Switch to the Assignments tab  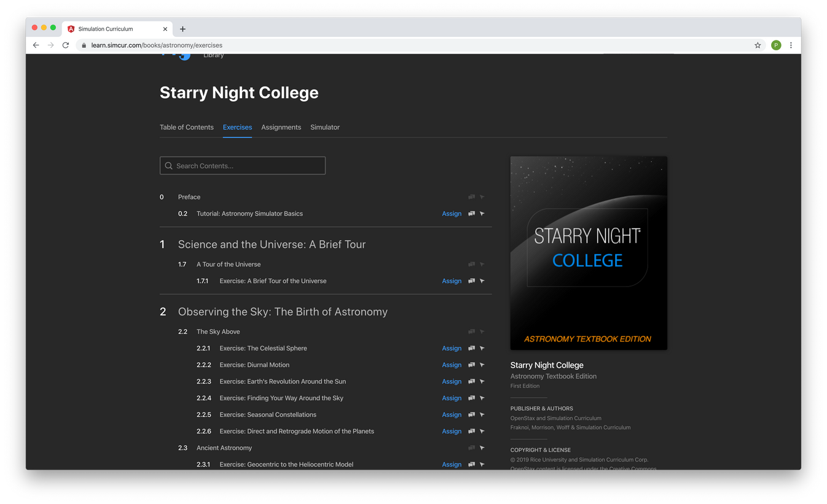coord(281,127)
